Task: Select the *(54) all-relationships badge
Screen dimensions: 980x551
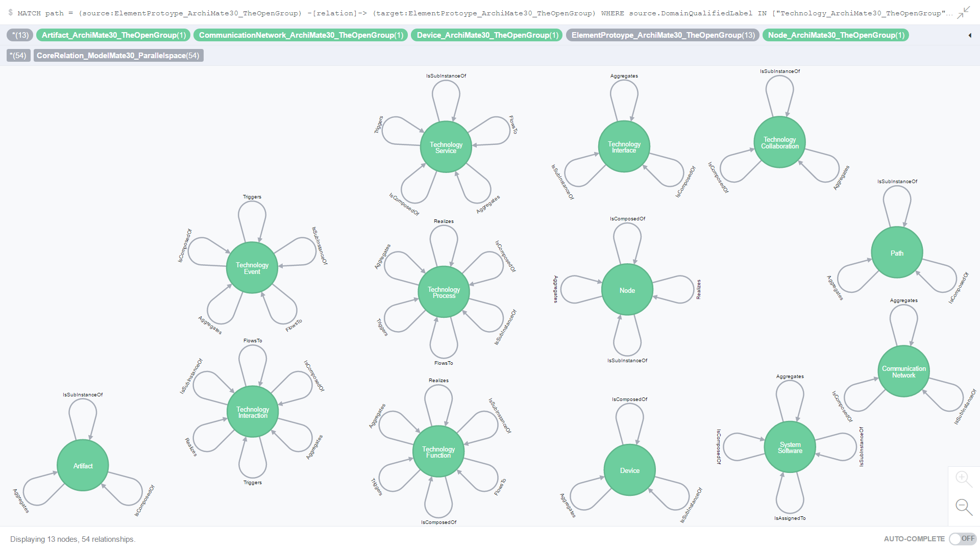Action: pos(18,56)
